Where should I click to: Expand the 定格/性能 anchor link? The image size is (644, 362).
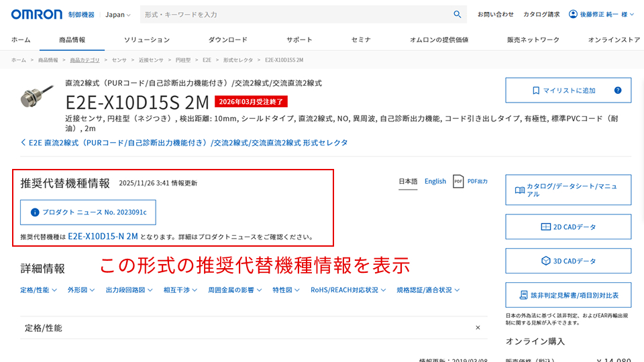coord(40,290)
